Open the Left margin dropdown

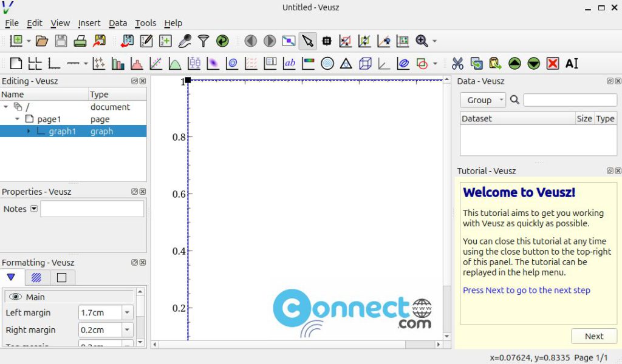pyautogui.click(x=127, y=313)
